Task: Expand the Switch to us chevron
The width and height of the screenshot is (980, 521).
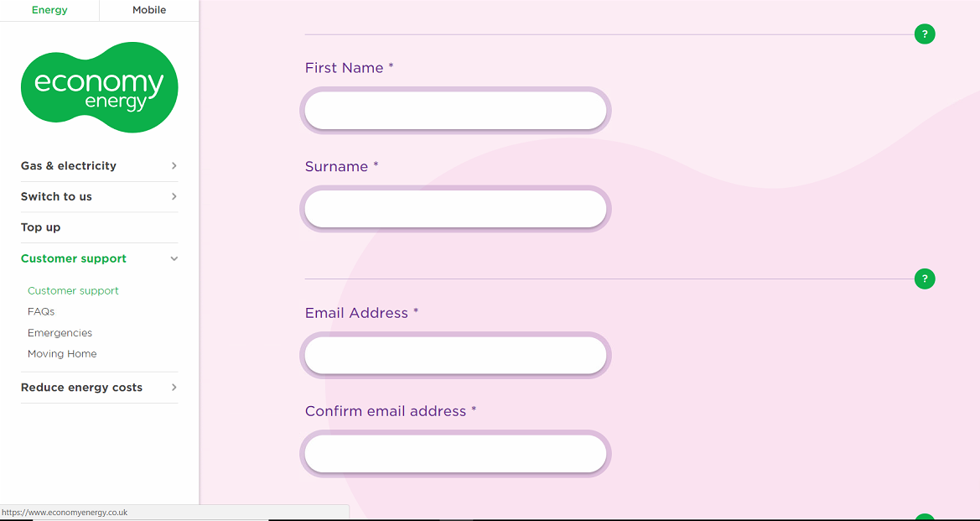Action: pos(174,196)
